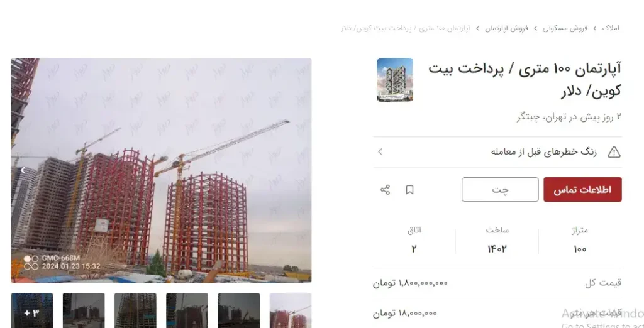Bookmark this apartment listing

coord(409,190)
